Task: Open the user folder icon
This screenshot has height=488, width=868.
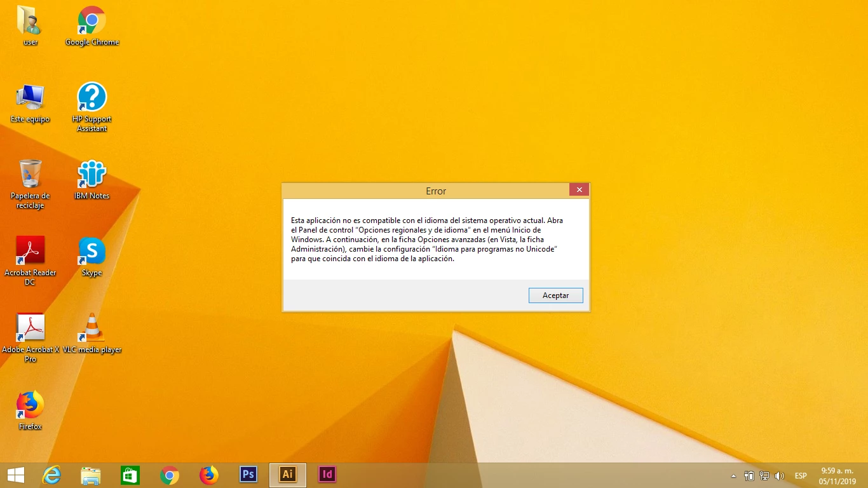Action: pos(30,25)
